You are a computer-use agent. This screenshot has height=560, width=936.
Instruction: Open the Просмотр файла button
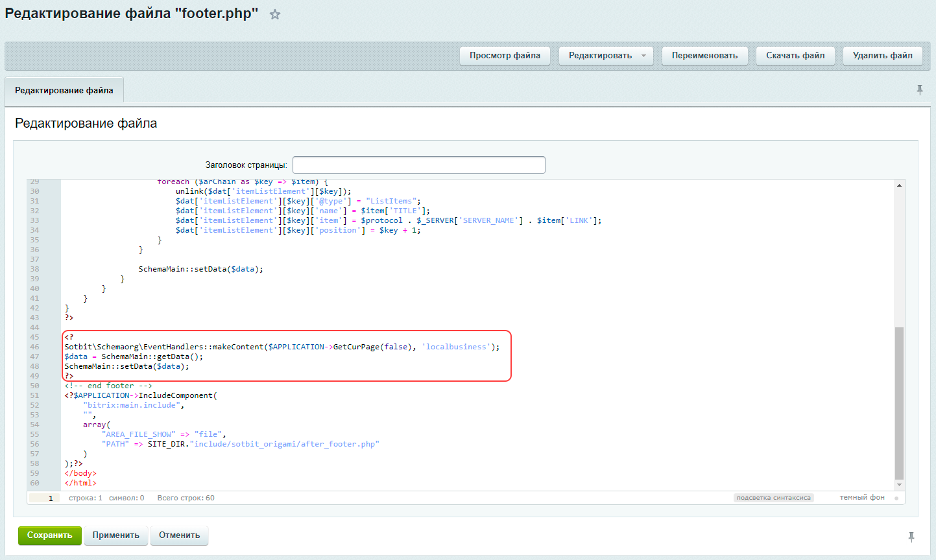coord(505,56)
